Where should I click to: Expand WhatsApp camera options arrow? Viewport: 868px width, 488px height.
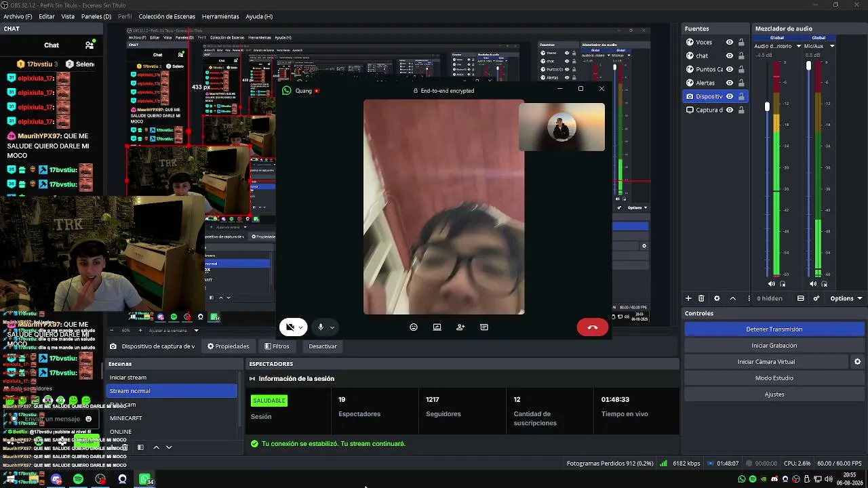point(300,327)
